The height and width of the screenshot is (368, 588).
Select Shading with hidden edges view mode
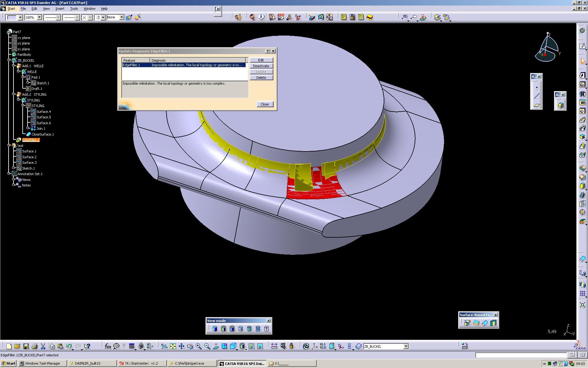pyautogui.click(x=240, y=329)
